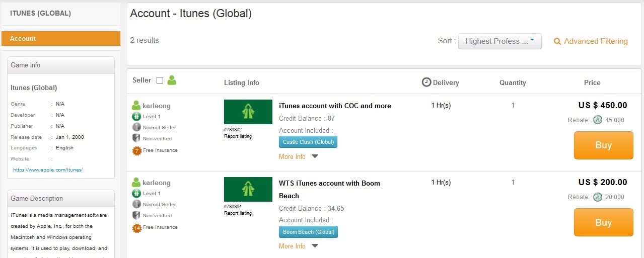This screenshot has width=644, height=258.
Task: Click the Castle Clash (Global) tag
Action: click(x=308, y=142)
